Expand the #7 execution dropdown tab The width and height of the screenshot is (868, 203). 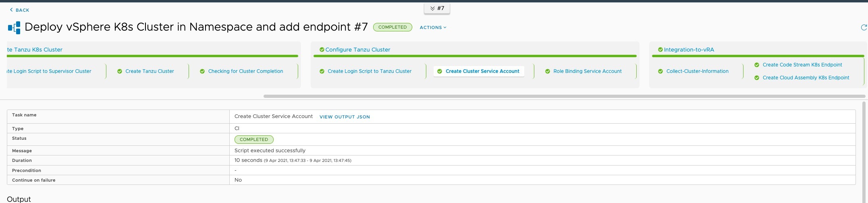(x=437, y=8)
